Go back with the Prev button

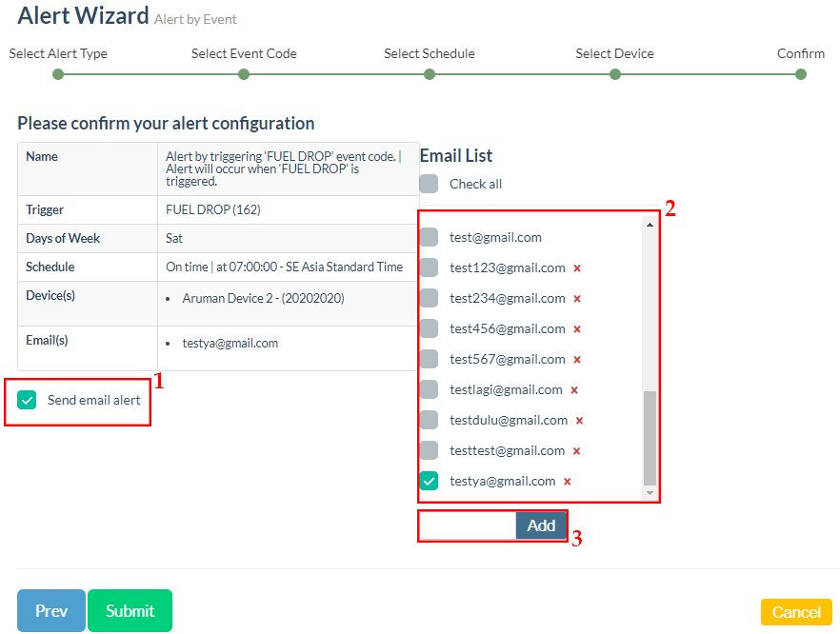[51, 611]
